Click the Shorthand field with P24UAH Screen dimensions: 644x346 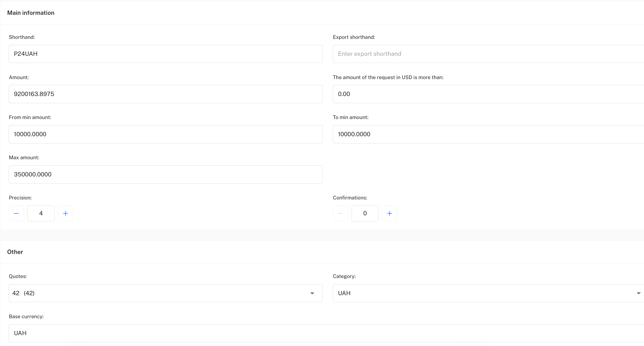point(165,54)
